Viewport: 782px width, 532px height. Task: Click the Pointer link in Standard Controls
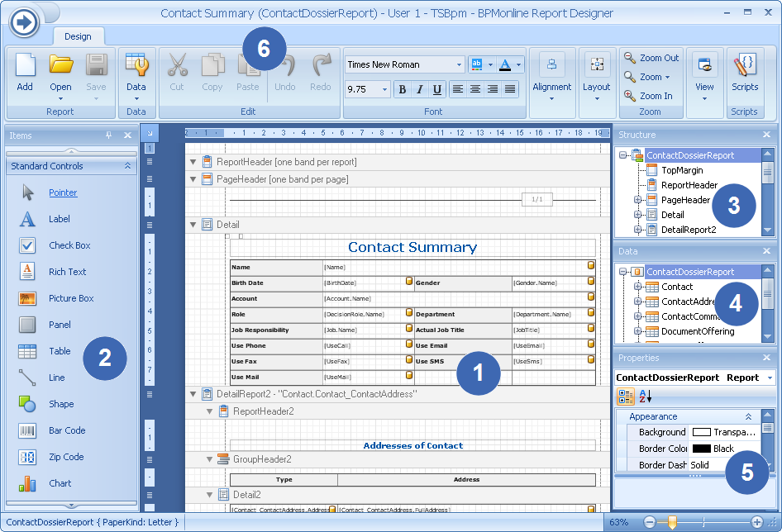click(x=63, y=192)
